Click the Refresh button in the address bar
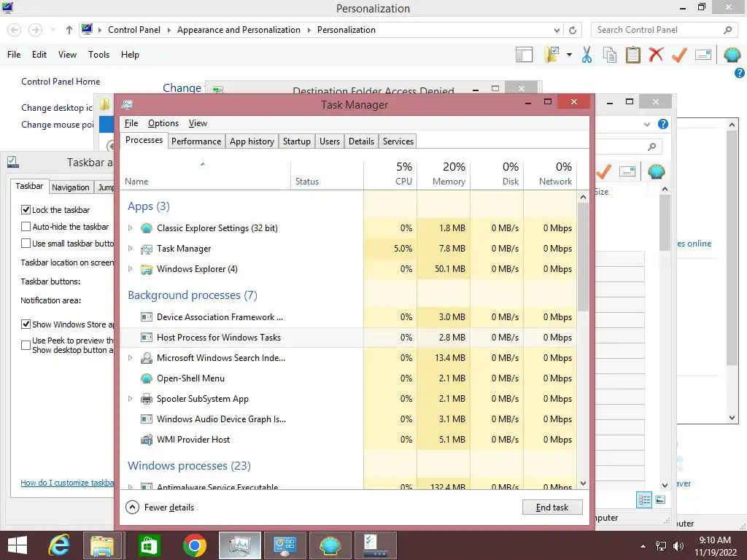747x560 pixels. (x=573, y=30)
